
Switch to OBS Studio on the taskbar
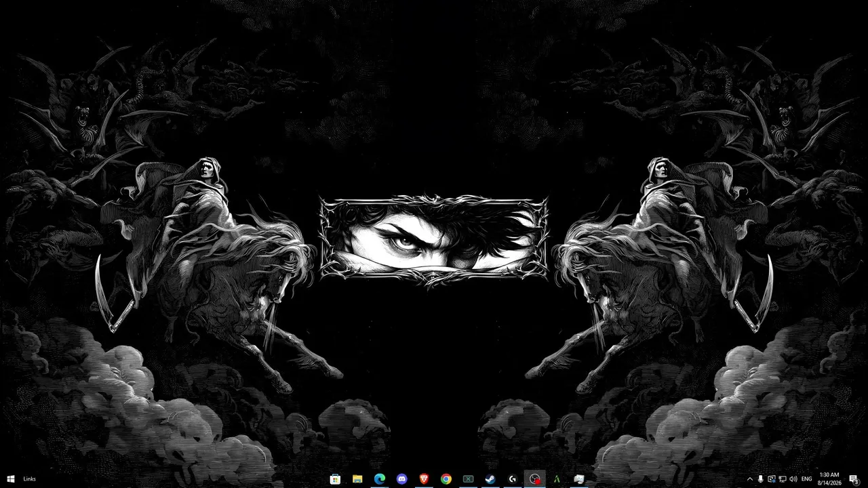coord(534,479)
